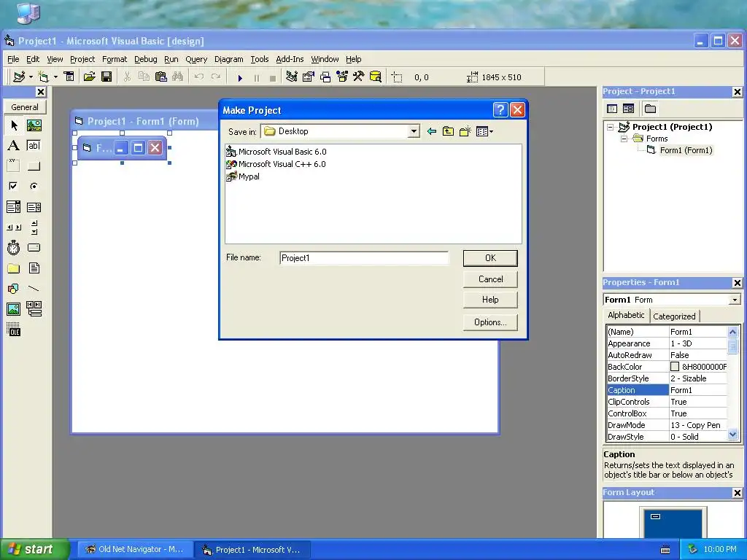The width and height of the screenshot is (747, 560).
Task: Open the Add Form dropdown arrow
Action: (x=55, y=77)
